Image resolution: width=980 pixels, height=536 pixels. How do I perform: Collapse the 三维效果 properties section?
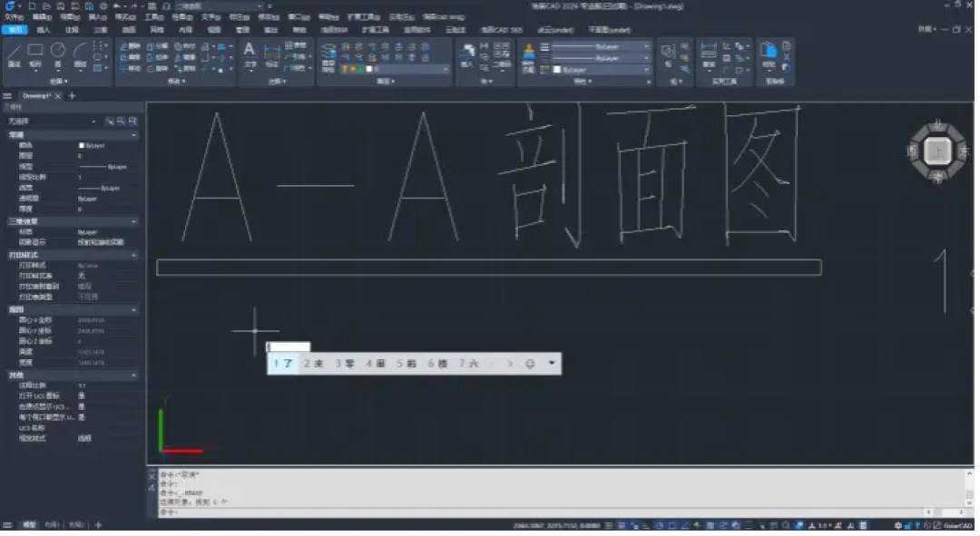(133, 222)
